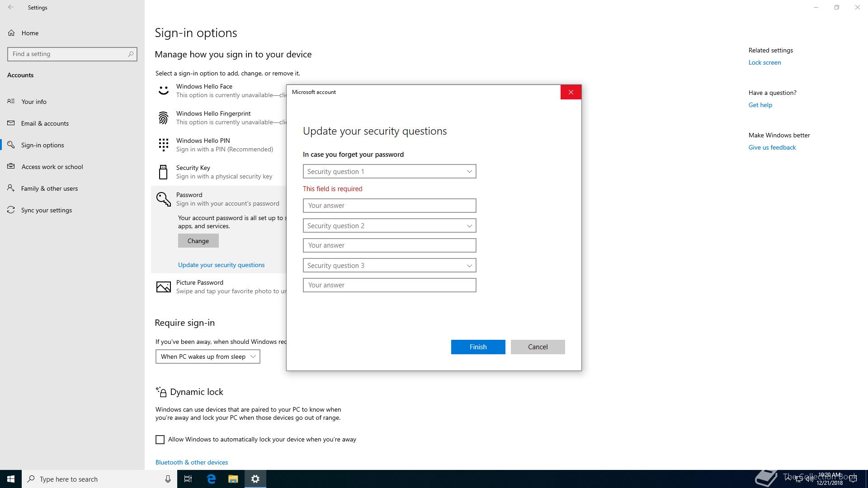Select the Picture Password option title
The image size is (868, 488).
click(200, 282)
